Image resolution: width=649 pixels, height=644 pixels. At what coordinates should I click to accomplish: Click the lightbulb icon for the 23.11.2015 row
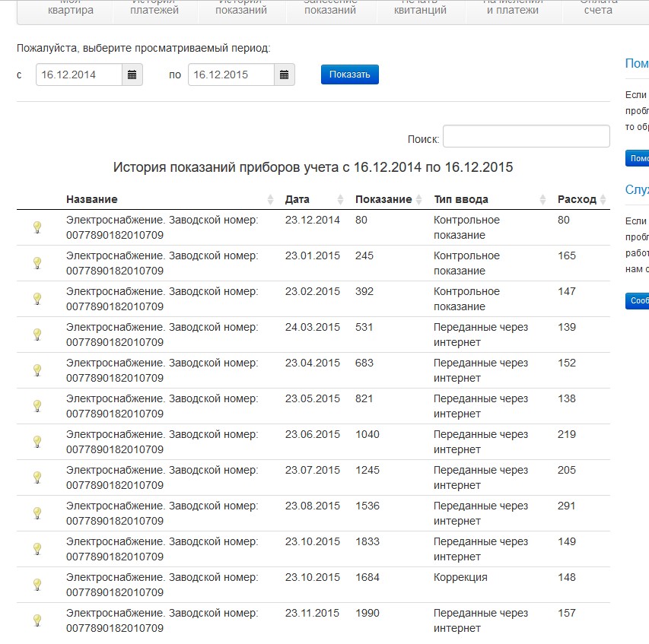pos(37,620)
